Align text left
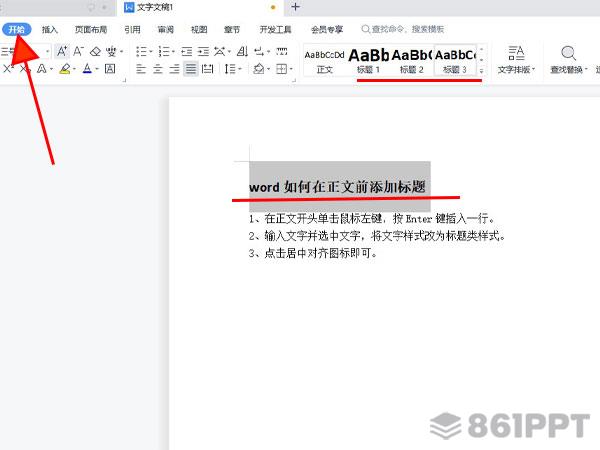This screenshot has height=450, width=600. pyautogui.click(x=141, y=69)
